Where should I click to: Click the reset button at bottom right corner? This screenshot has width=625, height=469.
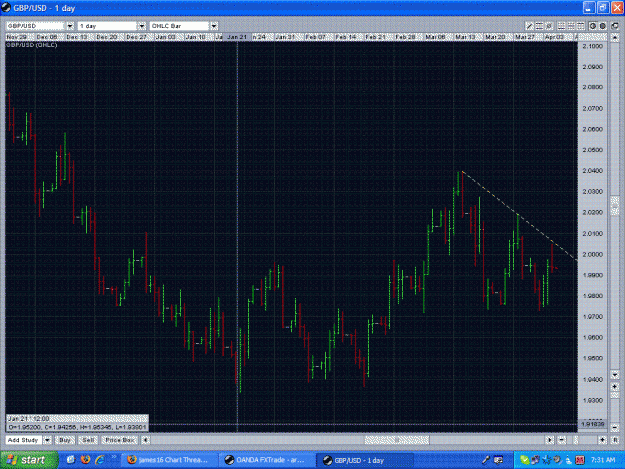coord(615,440)
